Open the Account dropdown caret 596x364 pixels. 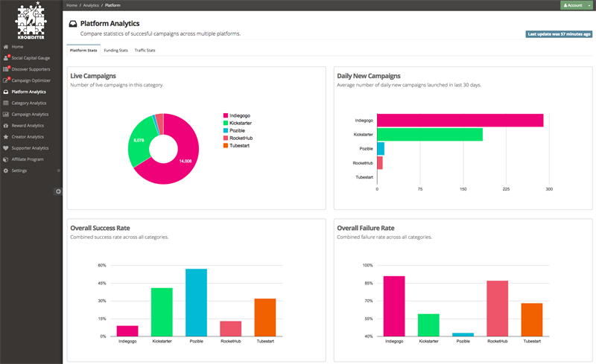pos(589,5)
